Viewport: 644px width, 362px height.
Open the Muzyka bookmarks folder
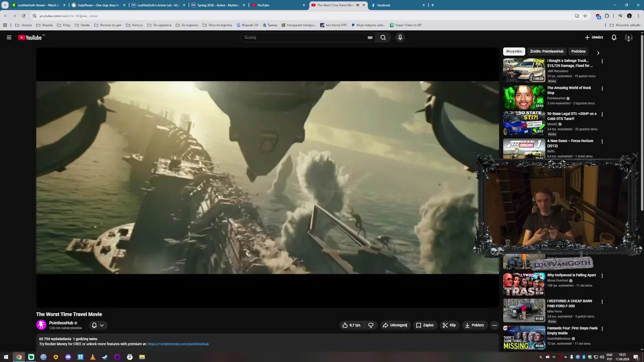click(44, 25)
